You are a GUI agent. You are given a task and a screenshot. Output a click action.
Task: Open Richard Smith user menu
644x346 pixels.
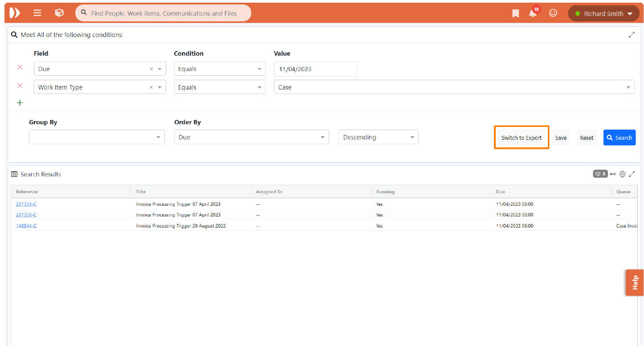[603, 14]
